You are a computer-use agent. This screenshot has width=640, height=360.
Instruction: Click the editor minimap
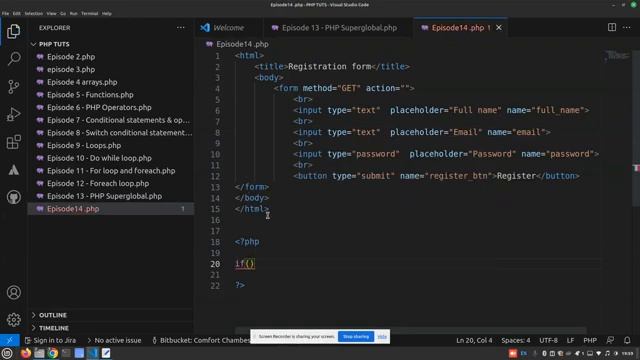(x=616, y=56)
